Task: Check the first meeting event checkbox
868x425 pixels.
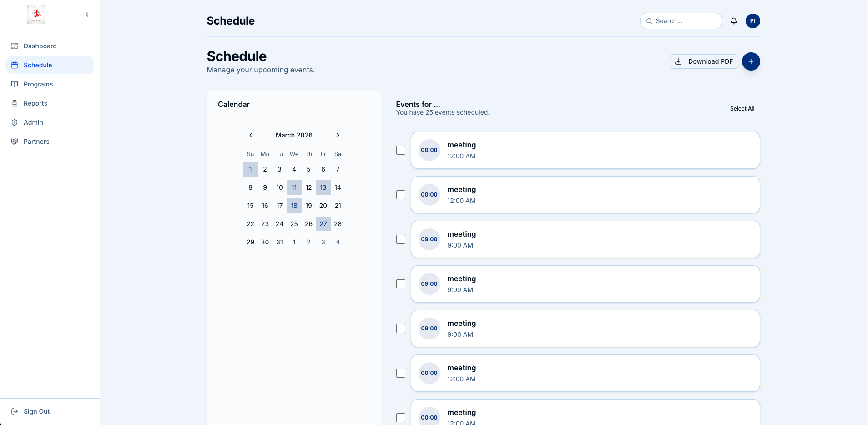Action: click(400, 150)
